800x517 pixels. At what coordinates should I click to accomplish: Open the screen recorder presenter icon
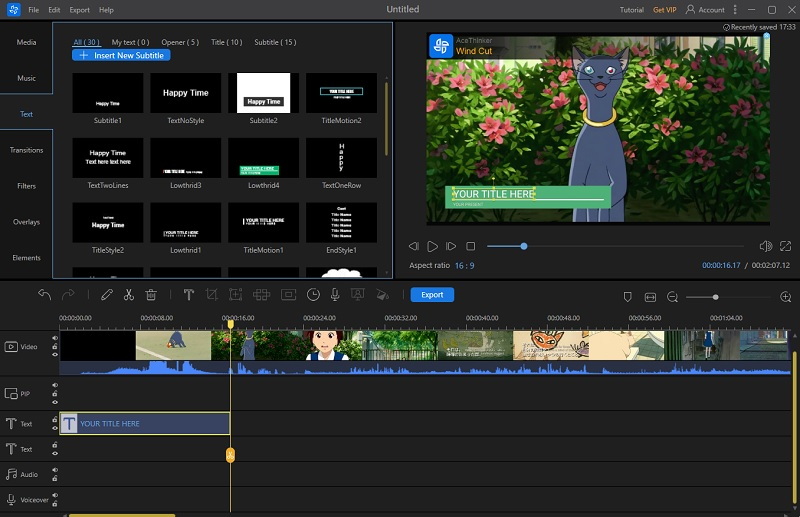(x=358, y=294)
